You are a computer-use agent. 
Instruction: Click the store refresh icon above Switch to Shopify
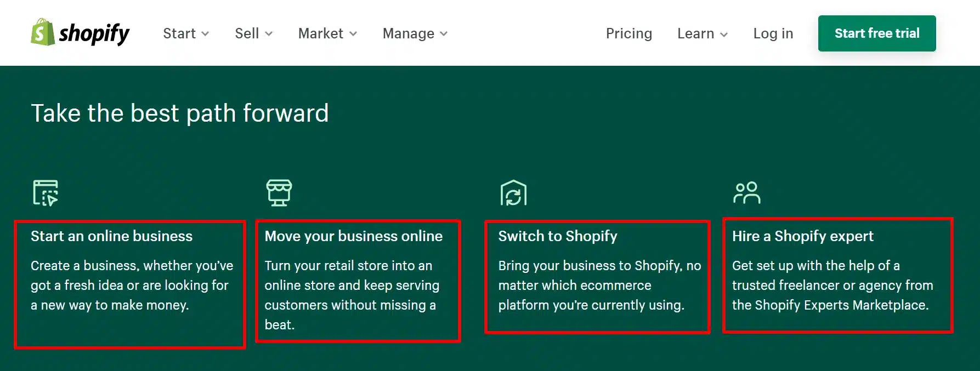[513, 193]
